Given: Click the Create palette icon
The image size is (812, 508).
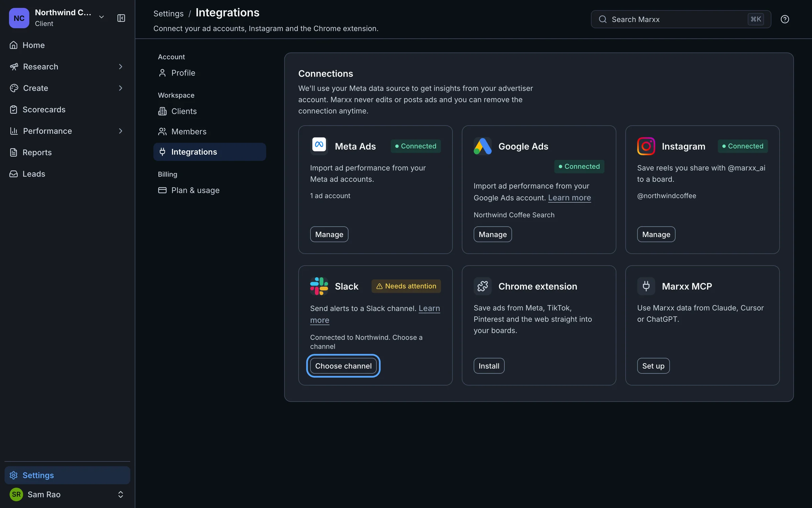Looking at the screenshot, I should (x=14, y=88).
